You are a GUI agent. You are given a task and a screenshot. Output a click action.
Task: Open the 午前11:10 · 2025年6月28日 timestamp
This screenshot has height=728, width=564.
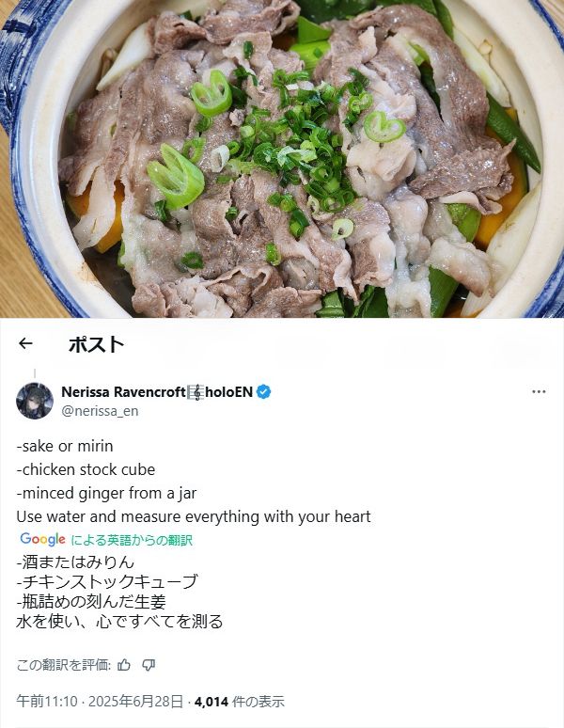pos(100,701)
